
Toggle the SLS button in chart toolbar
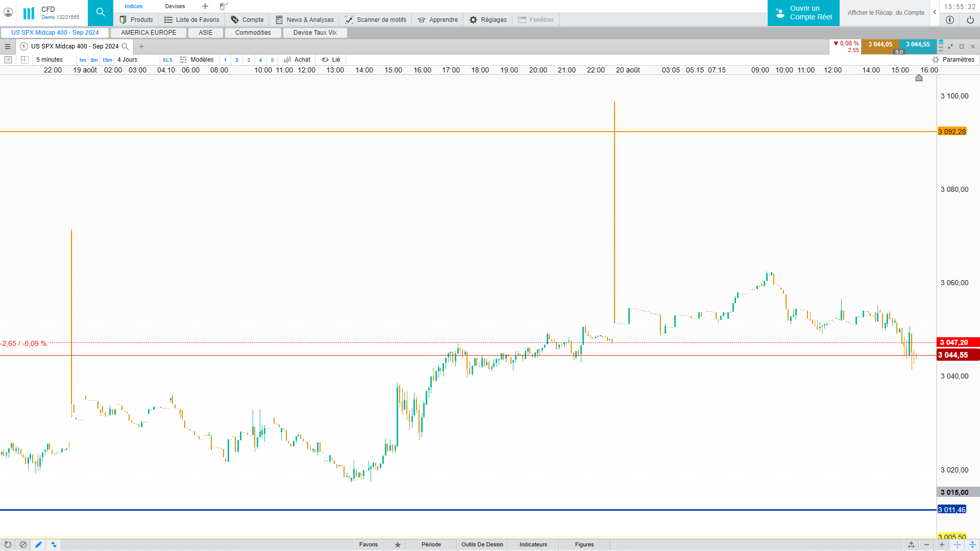(167, 60)
